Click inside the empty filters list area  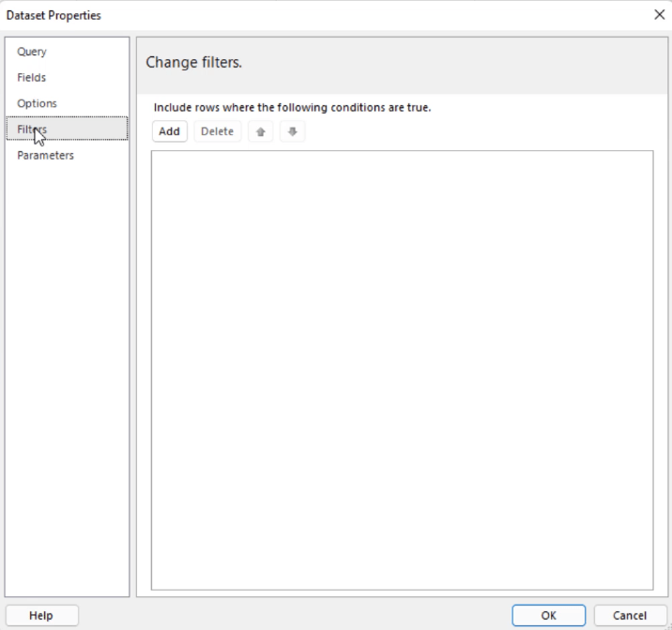pos(402,370)
